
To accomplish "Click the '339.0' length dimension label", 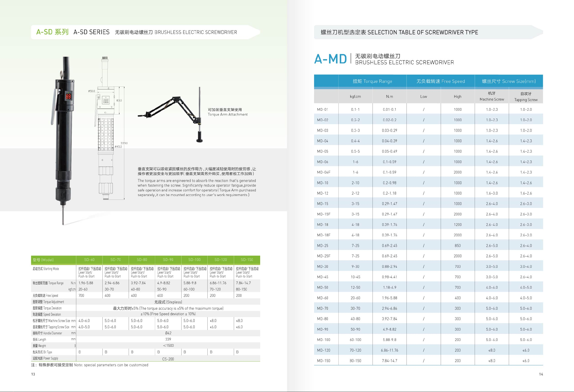I will coord(124,143).
